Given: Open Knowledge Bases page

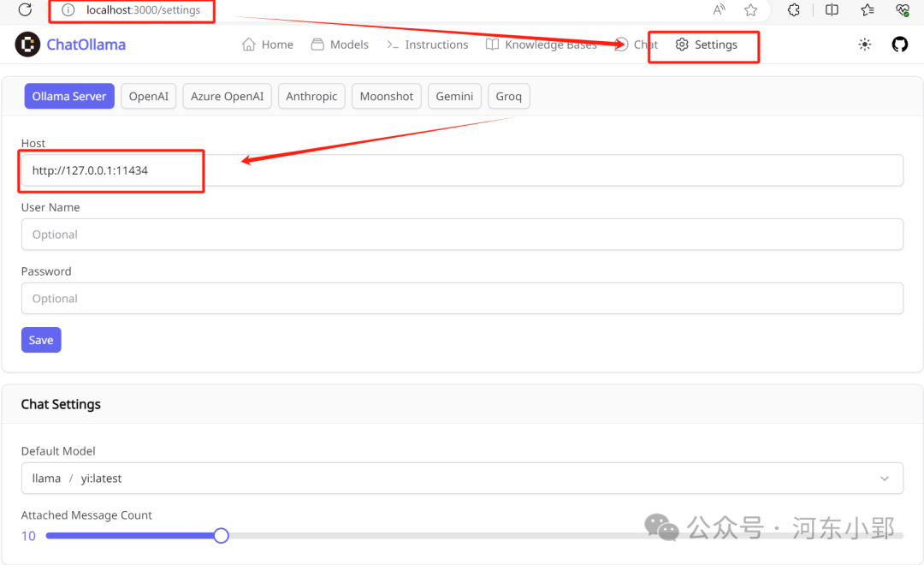Looking at the screenshot, I should 541,45.
